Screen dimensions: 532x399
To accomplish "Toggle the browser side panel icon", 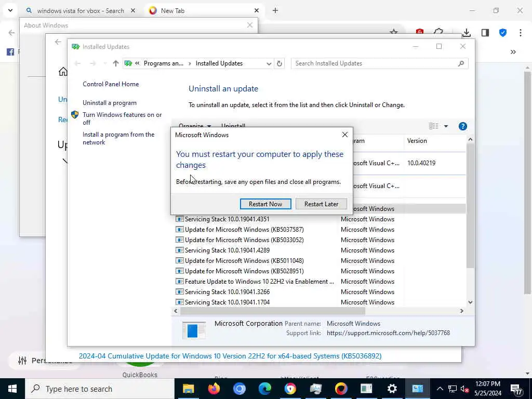I will coord(485,33).
